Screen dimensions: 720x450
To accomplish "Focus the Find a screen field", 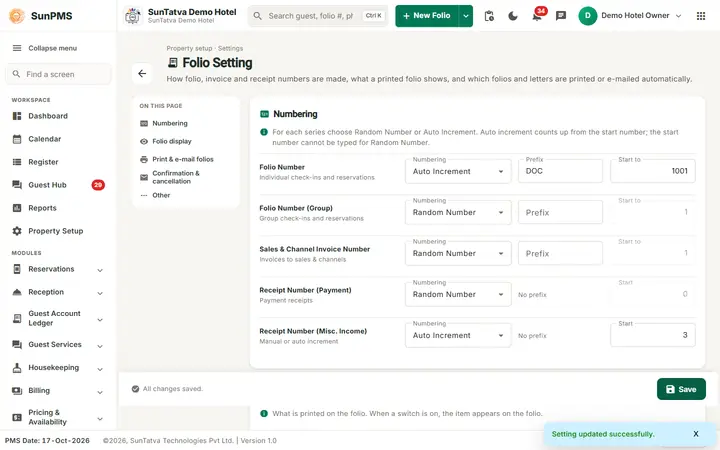I will (58, 74).
